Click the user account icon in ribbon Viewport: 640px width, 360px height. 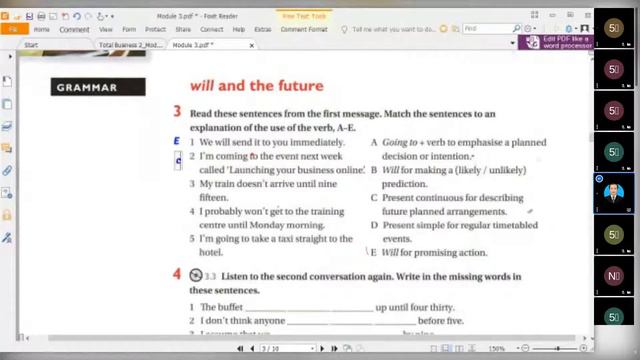point(585,28)
